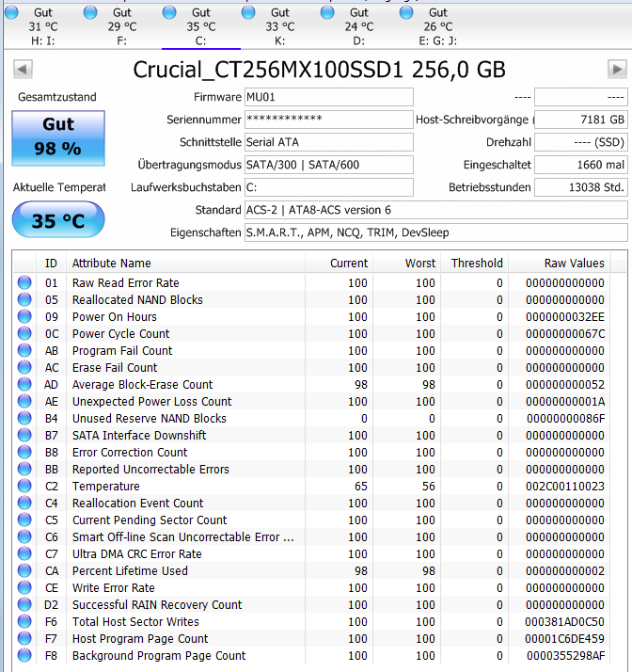Sort by the Threshold column header
The height and width of the screenshot is (672, 632).
[474, 264]
